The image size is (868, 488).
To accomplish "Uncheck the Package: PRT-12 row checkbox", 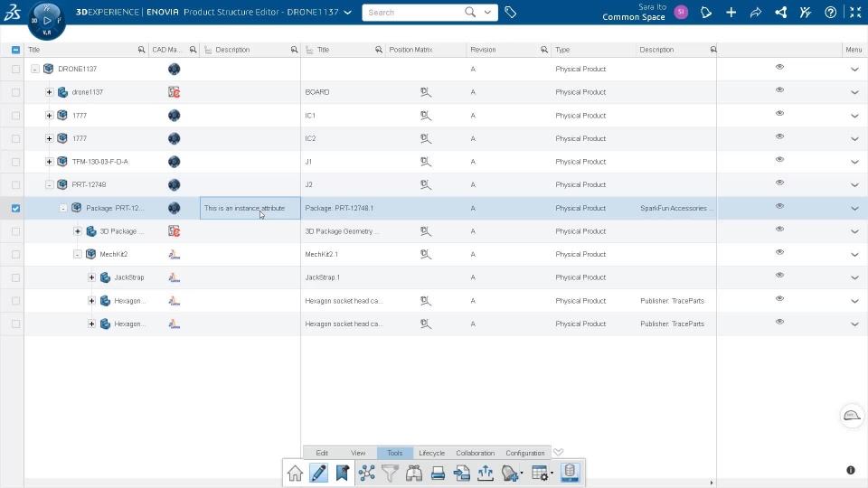I will pos(15,208).
